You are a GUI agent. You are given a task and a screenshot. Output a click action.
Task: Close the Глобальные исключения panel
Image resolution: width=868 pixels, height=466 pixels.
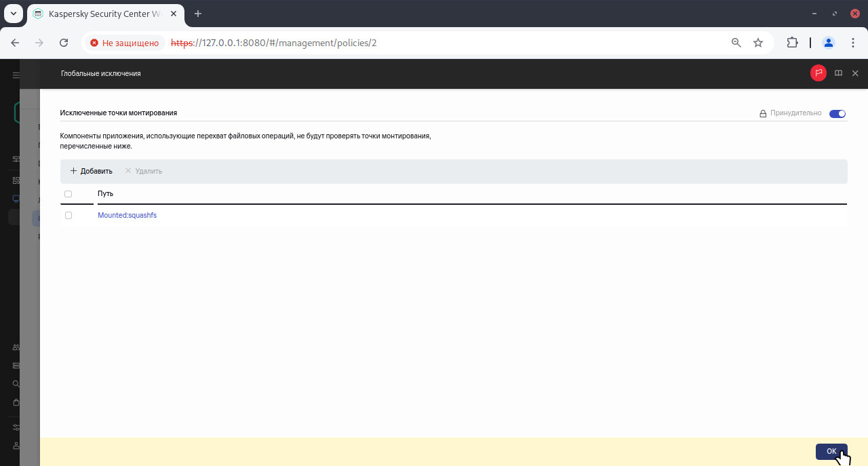[855, 73]
